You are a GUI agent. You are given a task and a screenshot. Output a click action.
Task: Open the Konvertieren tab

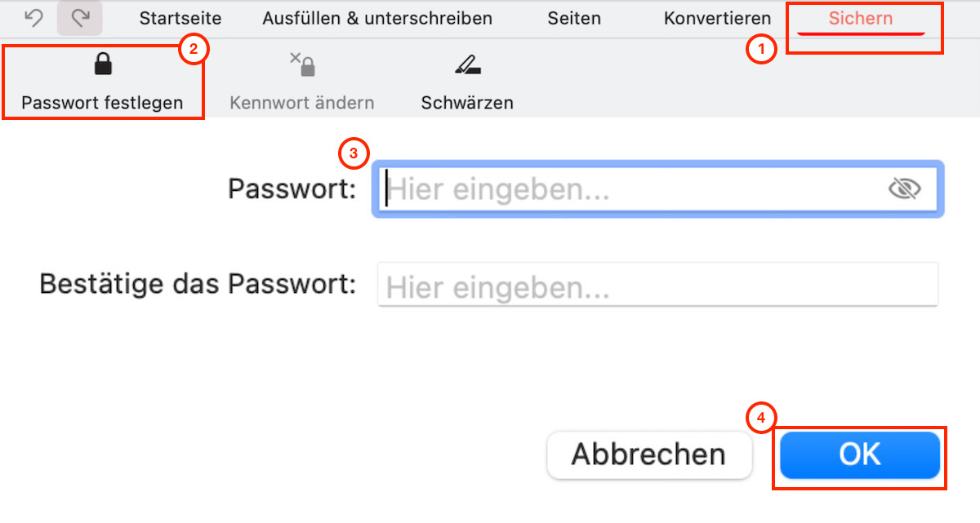pos(717,17)
